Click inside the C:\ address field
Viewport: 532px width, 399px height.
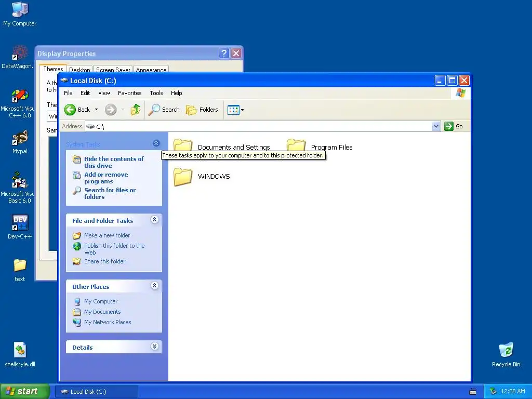(x=259, y=127)
